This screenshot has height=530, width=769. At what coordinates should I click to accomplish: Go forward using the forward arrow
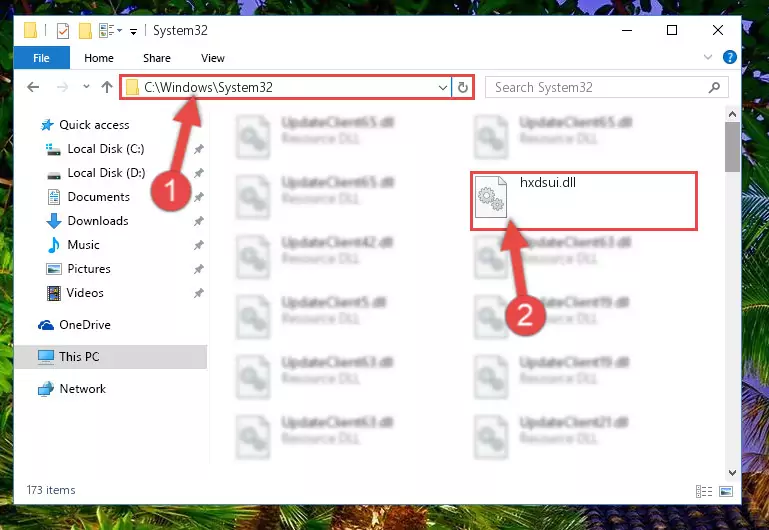pos(62,87)
